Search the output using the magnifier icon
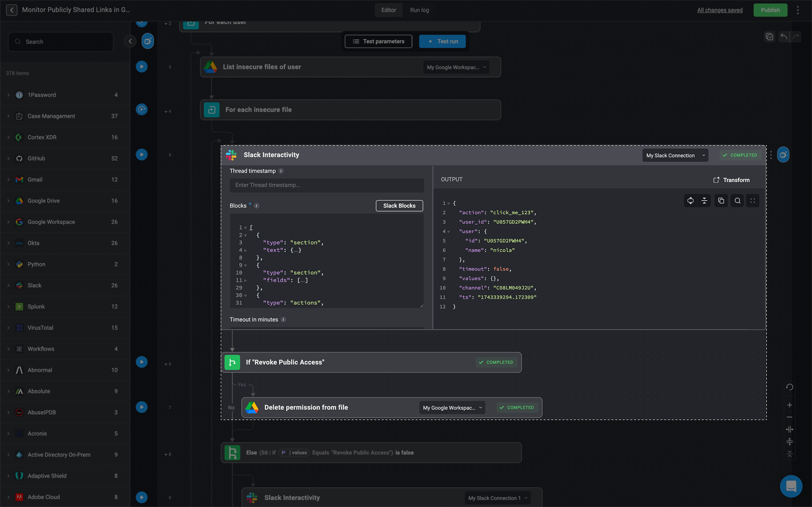 [x=737, y=201]
